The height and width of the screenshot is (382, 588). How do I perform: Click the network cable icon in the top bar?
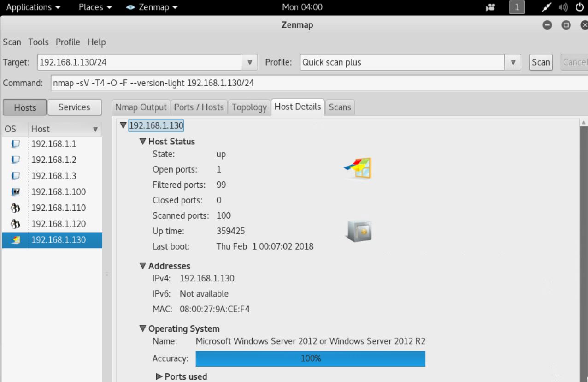[x=546, y=7]
